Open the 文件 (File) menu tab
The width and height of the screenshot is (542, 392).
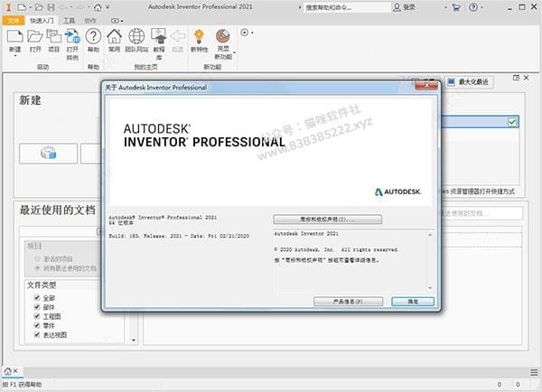[x=14, y=21]
